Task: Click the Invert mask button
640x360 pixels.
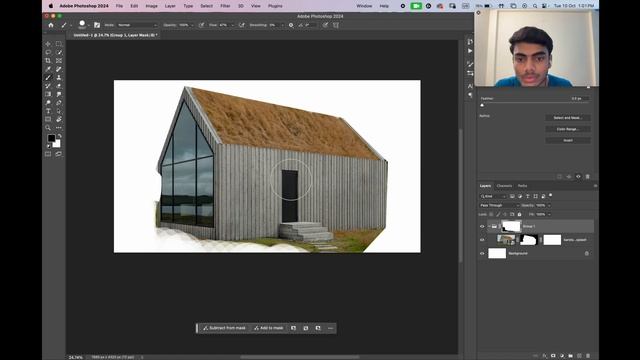Action: (568, 140)
